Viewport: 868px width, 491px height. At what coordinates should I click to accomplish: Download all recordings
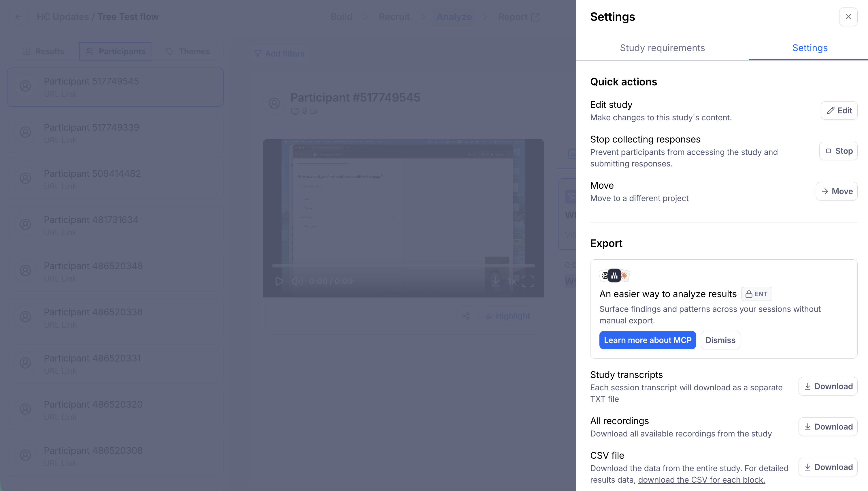828,427
